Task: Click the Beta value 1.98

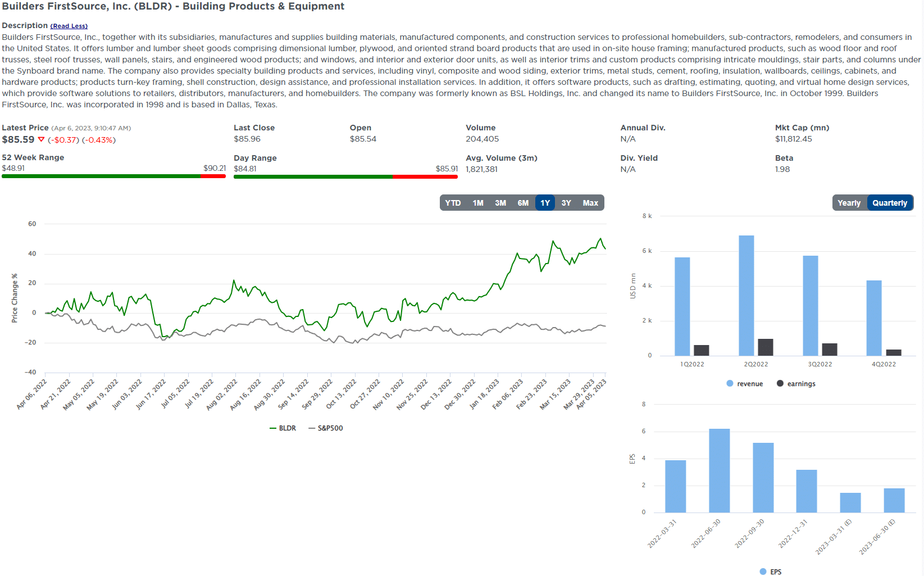Action: 782,169
